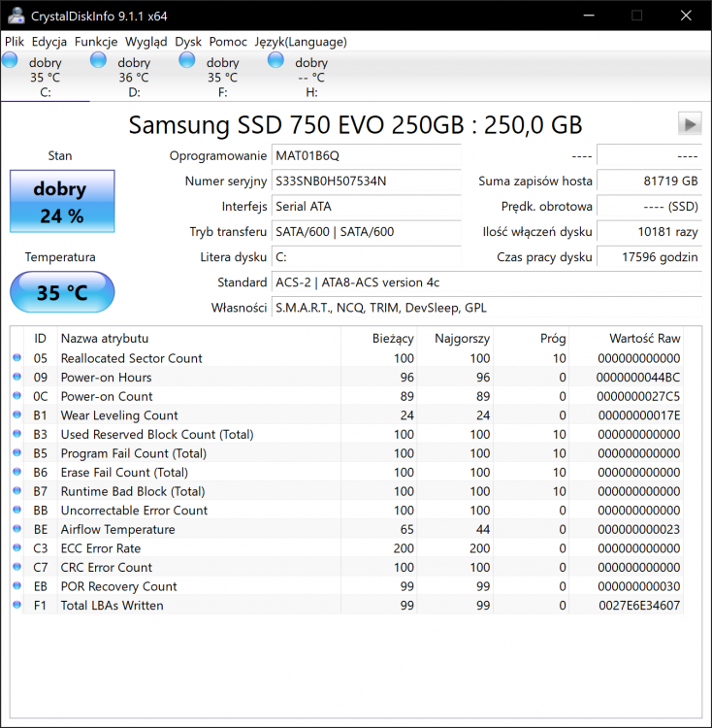Select the D: drive status orb
712x728 pixels.
click(x=99, y=61)
